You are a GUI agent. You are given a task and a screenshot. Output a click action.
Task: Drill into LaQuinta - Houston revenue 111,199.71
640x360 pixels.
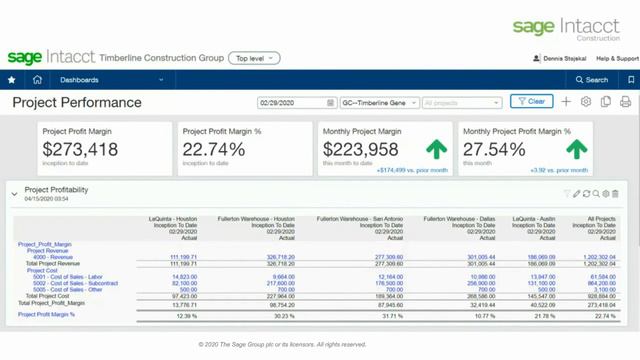tap(183, 257)
